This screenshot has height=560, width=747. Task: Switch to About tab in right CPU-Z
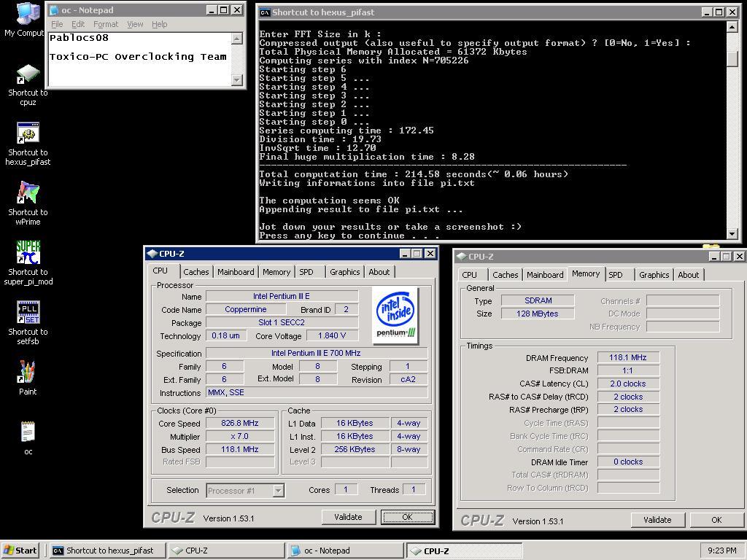(689, 275)
